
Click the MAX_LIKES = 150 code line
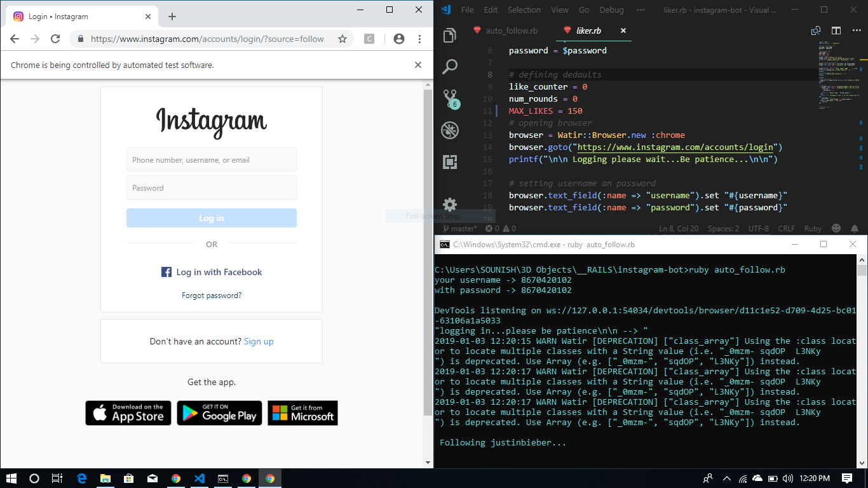point(546,111)
